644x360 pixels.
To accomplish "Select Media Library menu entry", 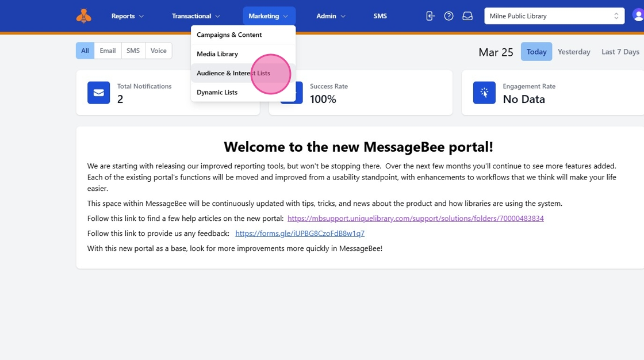I will tap(243, 54).
